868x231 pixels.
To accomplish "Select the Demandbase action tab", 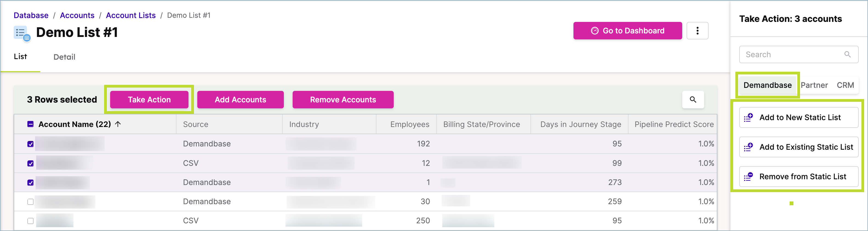I will pyautogui.click(x=767, y=85).
